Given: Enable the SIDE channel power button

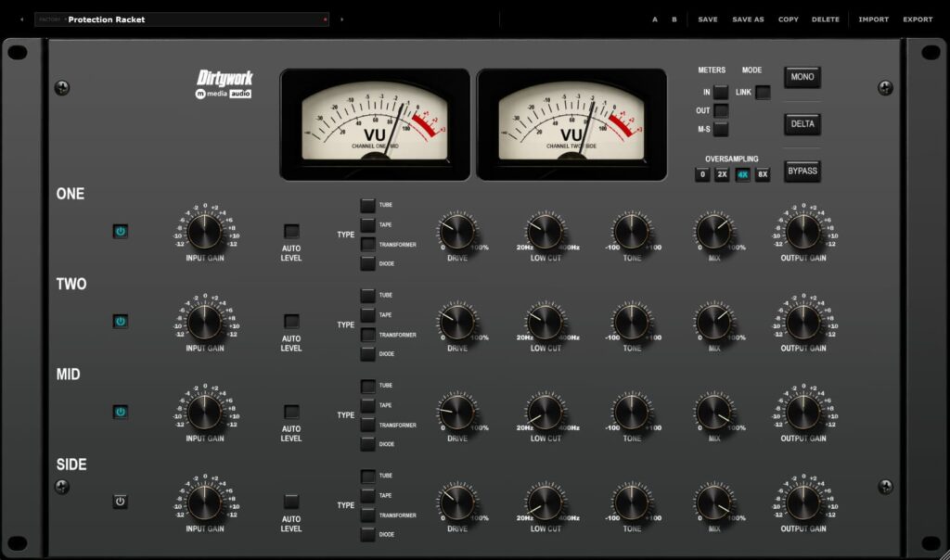Looking at the screenshot, I should point(120,502).
